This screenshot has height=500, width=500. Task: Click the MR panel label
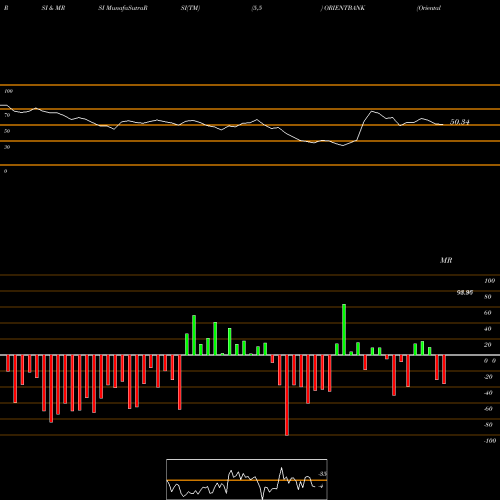[x=446, y=260]
